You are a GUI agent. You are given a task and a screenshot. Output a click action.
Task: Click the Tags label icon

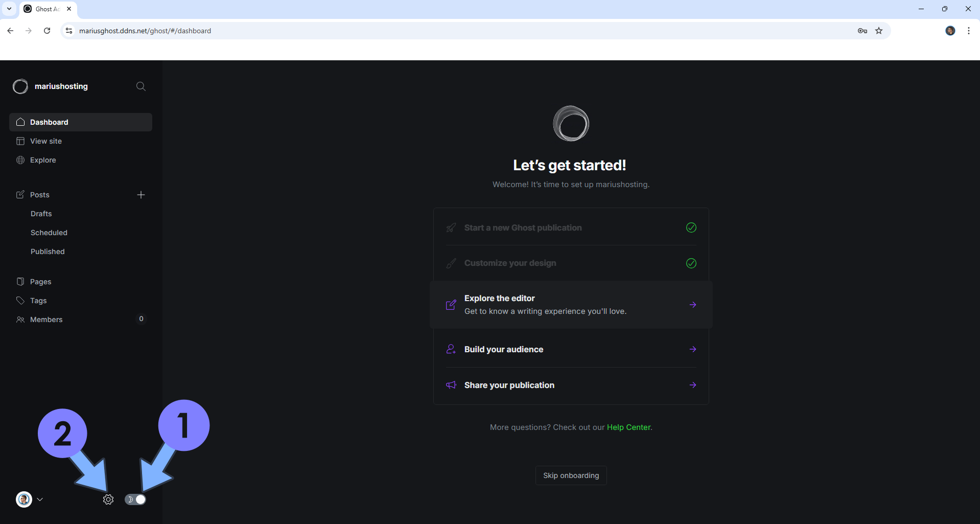pos(20,301)
